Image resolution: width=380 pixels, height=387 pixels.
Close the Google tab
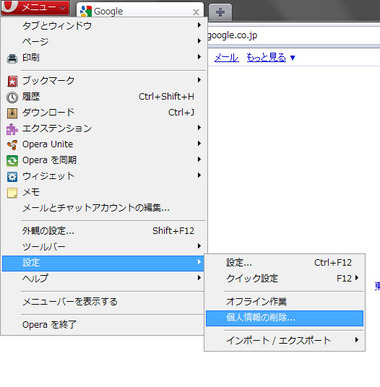coord(196,12)
